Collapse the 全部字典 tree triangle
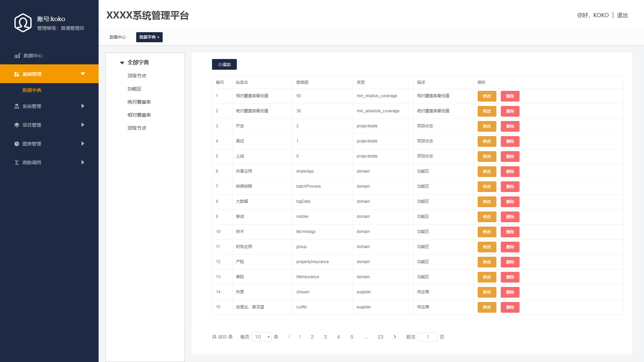 tap(122, 63)
